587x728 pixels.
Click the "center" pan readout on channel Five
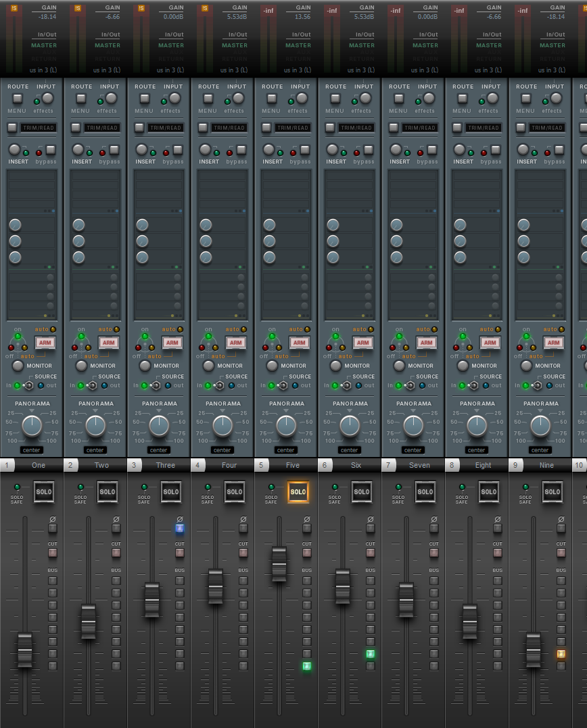tap(286, 450)
